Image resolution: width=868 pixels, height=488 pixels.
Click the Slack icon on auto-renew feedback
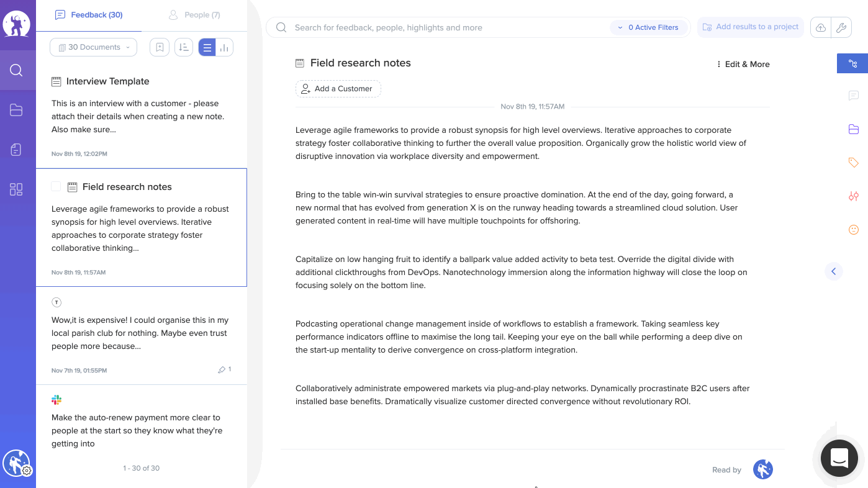[x=57, y=400]
